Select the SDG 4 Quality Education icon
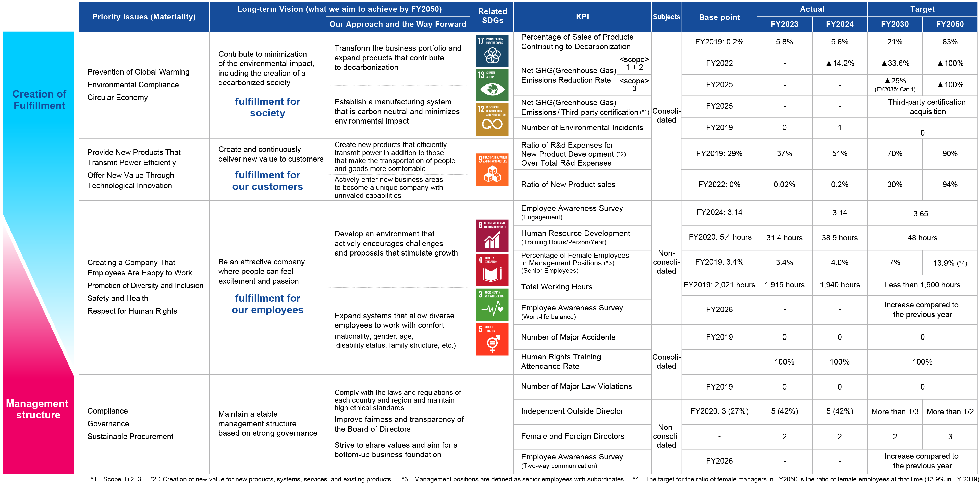Viewport: 980px width, 485px height. click(x=492, y=270)
